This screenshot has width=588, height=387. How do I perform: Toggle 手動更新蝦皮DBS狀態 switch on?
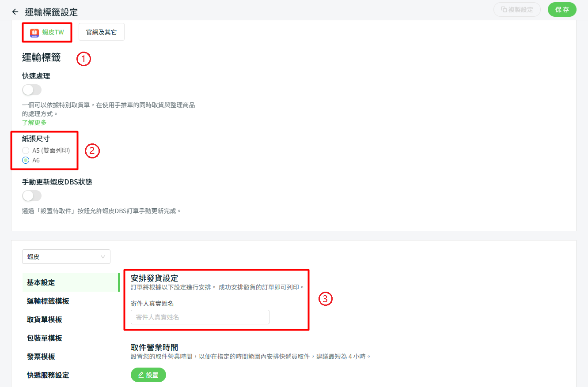click(32, 196)
